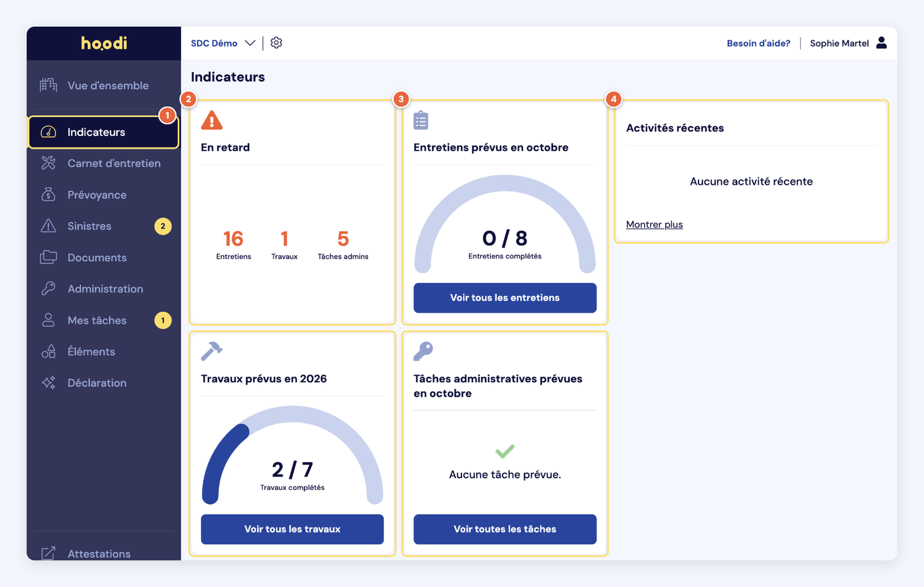Click Voir tous les travaux button
This screenshot has height=587, width=924.
(x=292, y=529)
